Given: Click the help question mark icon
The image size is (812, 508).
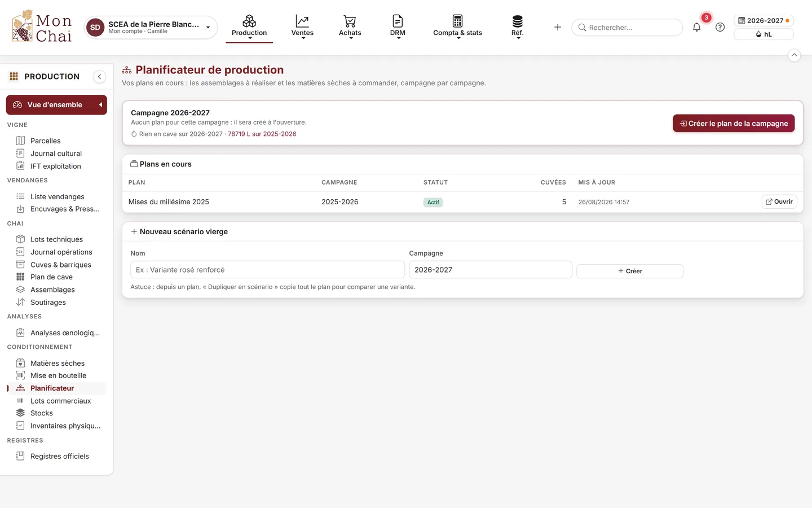Looking at the screenshot, I should tap(720, 27).
